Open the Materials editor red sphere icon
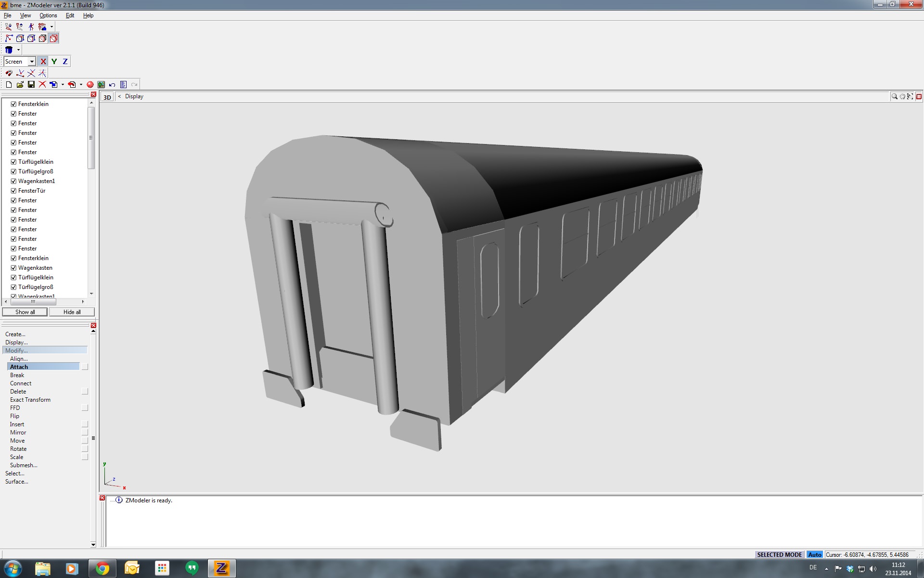 [x=90, y=84]
